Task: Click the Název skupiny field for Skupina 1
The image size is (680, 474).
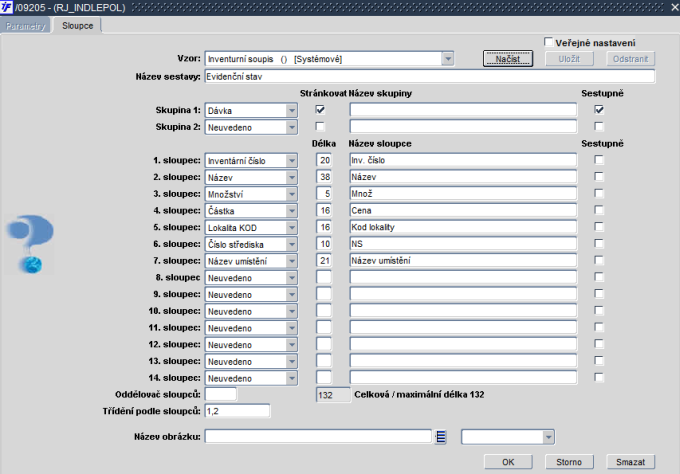Action: [x=463, y=110]
